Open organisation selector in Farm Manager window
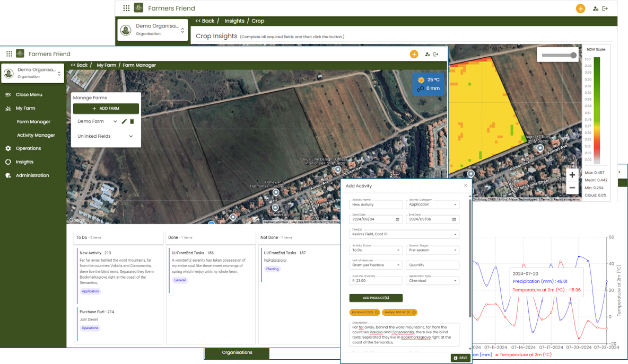This screenshot has height=364, width=628. tap(32, 73)
